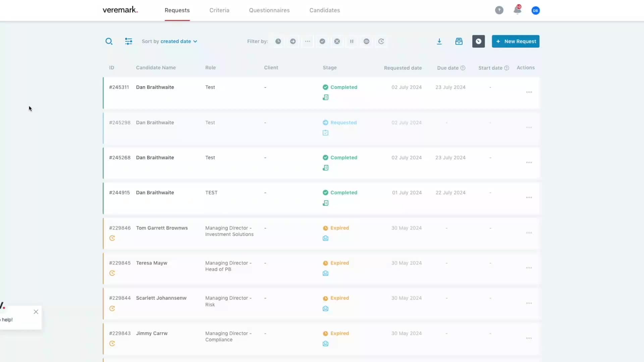
Task: Click the dark dashboard gauge icon
Action: 478,41
